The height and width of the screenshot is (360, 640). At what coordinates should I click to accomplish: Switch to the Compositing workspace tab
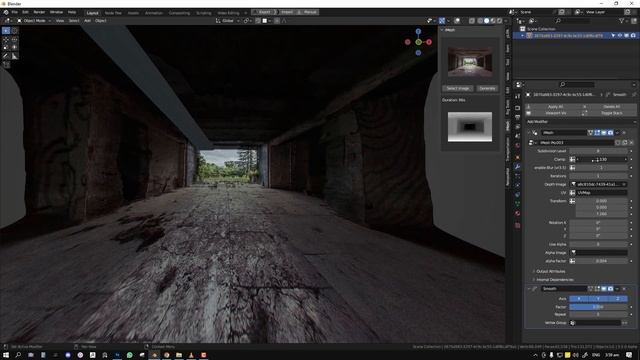tap(179, 13)
